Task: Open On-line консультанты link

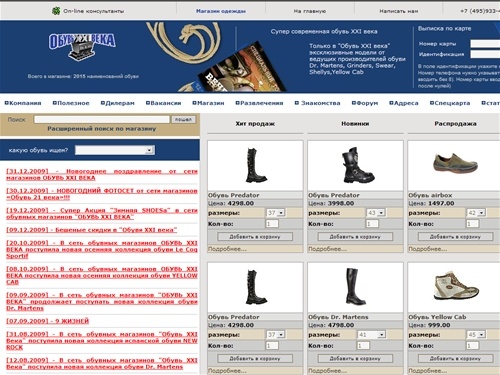Action: pyautogui.click(x=93, y=11)
